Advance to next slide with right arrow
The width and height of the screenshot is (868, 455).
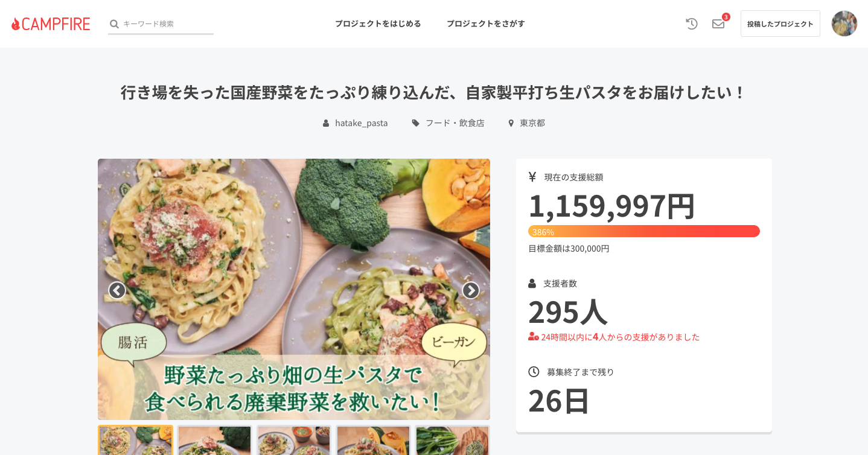tap(471, 290)
